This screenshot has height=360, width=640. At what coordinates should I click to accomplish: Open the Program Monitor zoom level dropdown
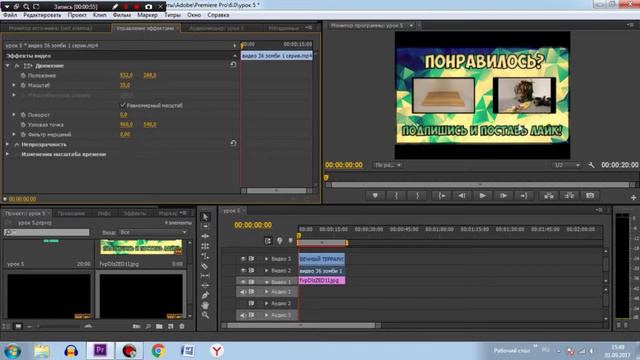[x=388, y=165]
